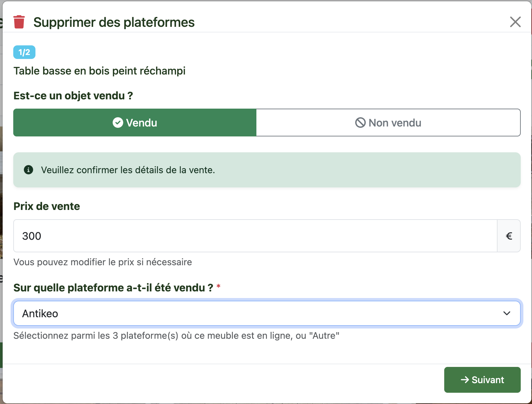
Task: Click the Suivant button
Action: [482, 380]
